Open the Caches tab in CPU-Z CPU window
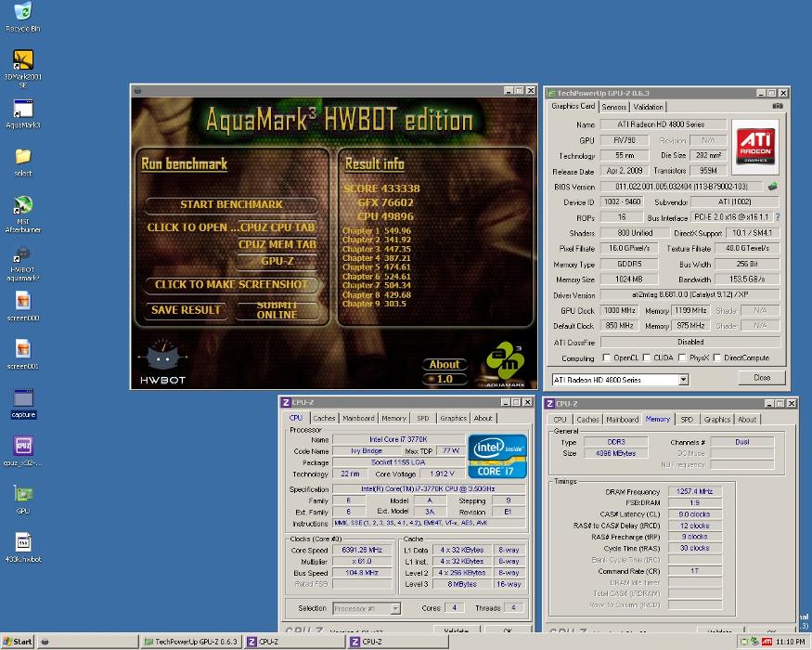812x650 pixels. click(x=324, y=418)
